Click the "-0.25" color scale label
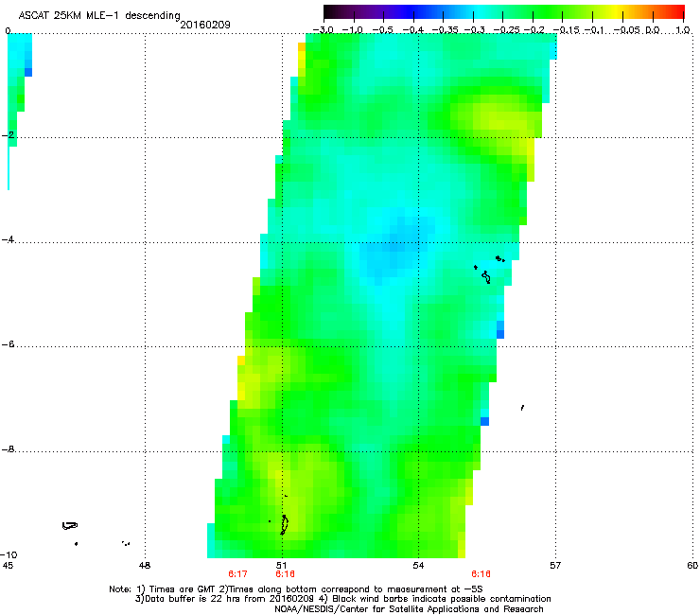This screenshot has width=700, height=615. pyautogui.click(x=505, y=30)
